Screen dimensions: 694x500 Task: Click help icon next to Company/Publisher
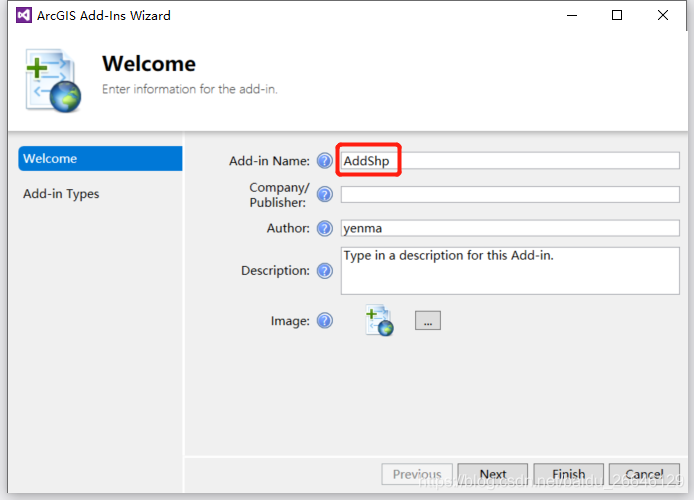pyautogui.click(x=325, y=195)
